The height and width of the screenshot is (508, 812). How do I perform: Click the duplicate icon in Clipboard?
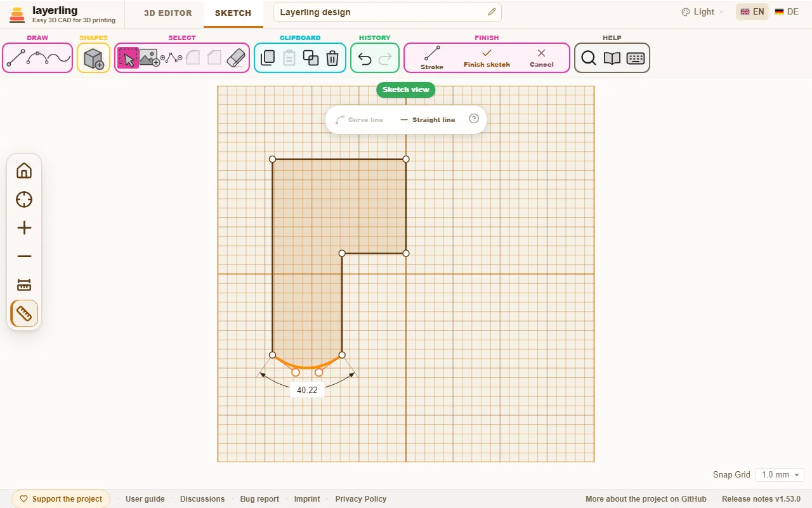pos(311,58)
